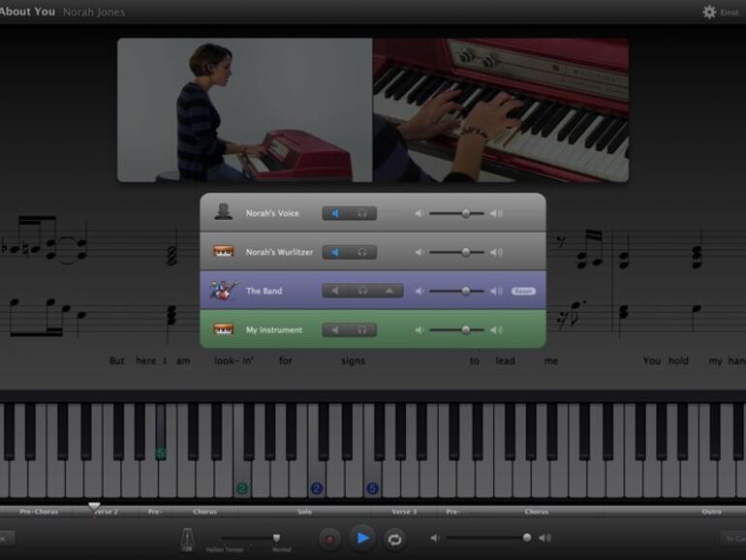The width and height of the screenshot is (746, 560).
Task: Mute Norah's Wurlitzer track
Action: click(x=335, y=252)
